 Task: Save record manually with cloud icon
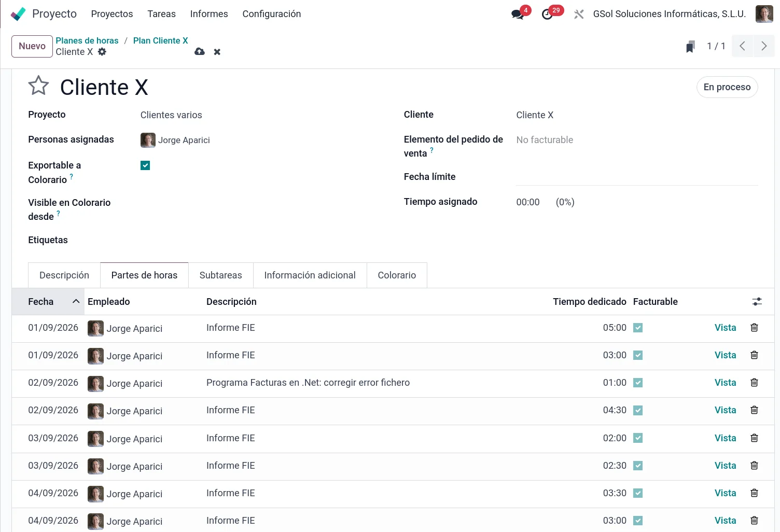point(200,52)
